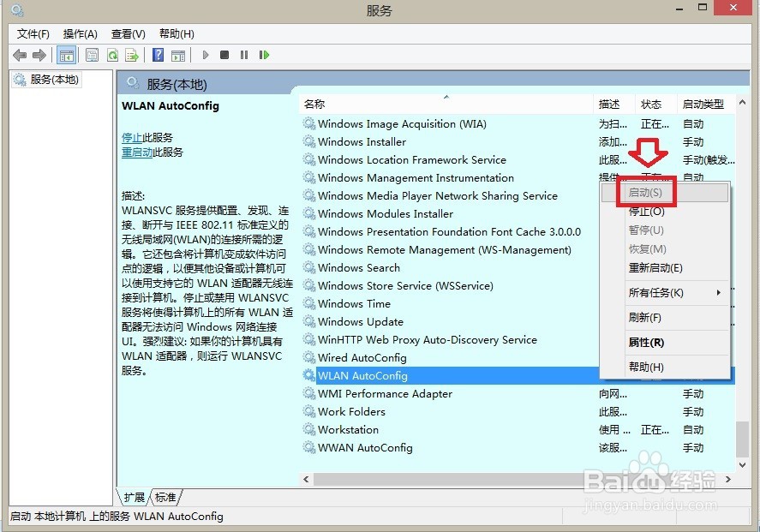This screenshot has width=760, height=532.
Task: Expand 所有任务(K) submenu arrow
Action: [x=719, y=293]
